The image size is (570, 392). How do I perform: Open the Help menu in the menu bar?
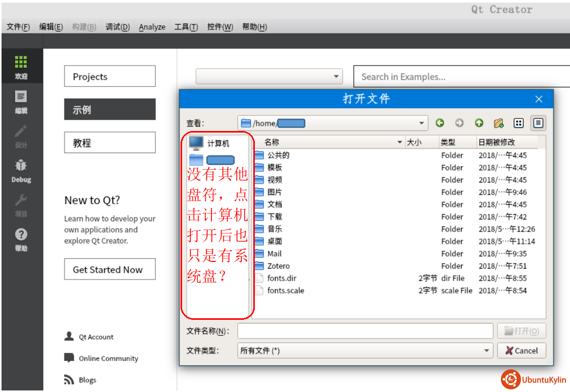254,27
